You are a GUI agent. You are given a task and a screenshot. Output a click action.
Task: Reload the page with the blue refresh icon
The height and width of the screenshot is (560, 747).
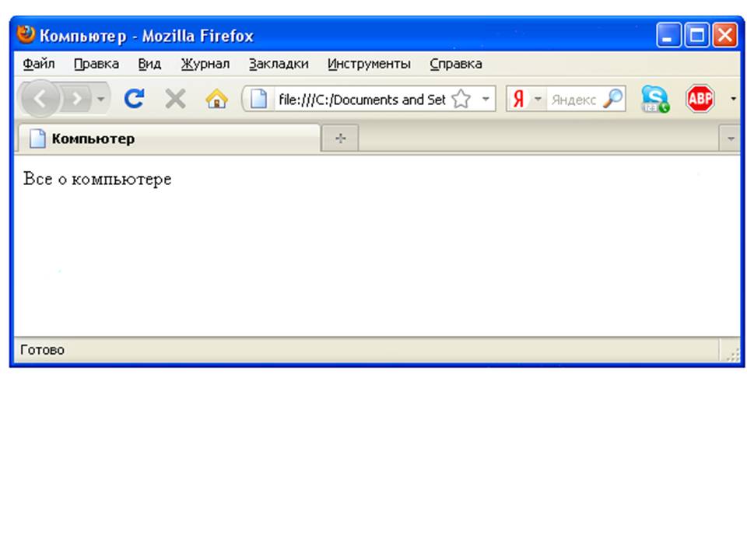tap(134, 99)
